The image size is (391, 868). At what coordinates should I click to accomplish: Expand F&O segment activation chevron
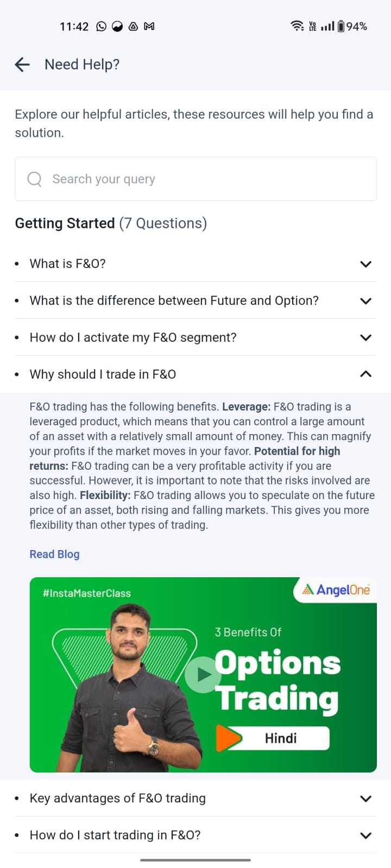point(365,337)
